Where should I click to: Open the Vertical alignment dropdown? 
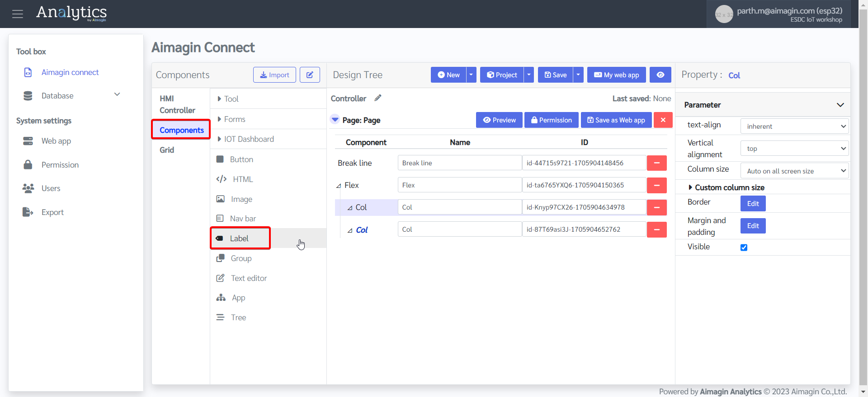coord(794,149)
